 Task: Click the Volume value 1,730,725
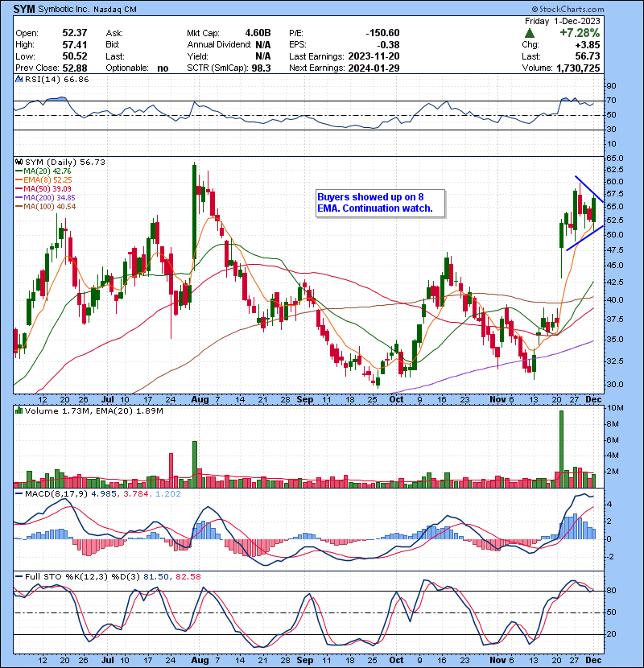point(578,68)
